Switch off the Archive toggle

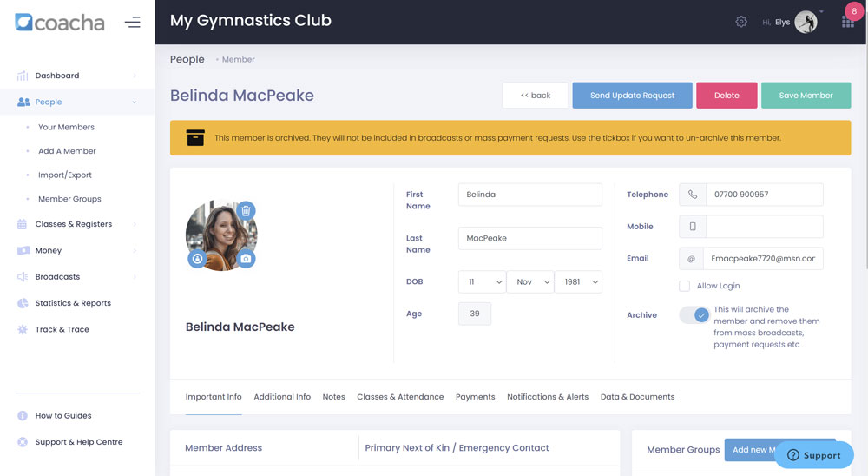(694, 315)
